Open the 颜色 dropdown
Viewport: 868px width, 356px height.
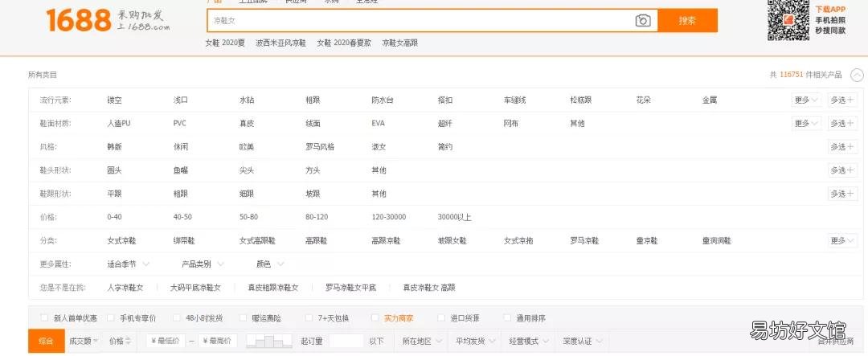(x=270, y=264)
